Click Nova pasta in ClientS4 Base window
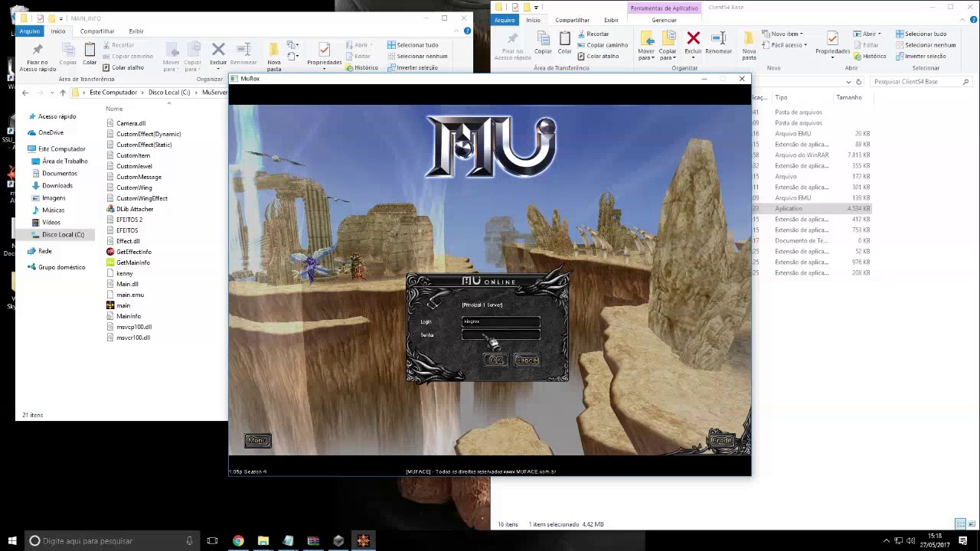 (749, 46)
